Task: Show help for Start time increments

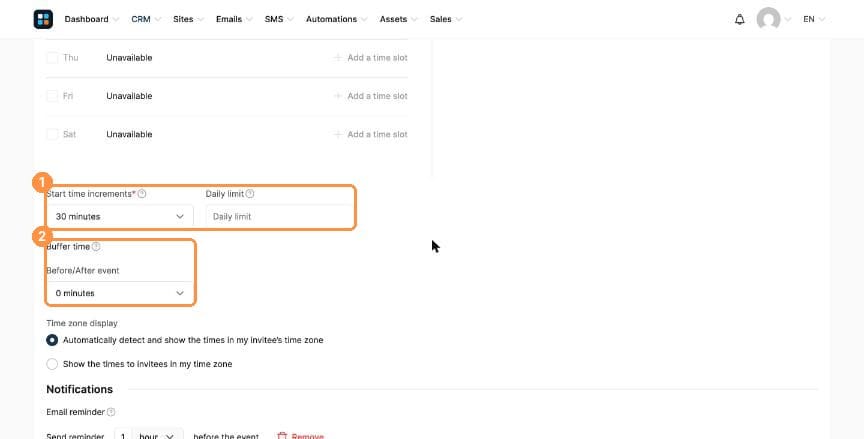Action: tap(142, 194)
